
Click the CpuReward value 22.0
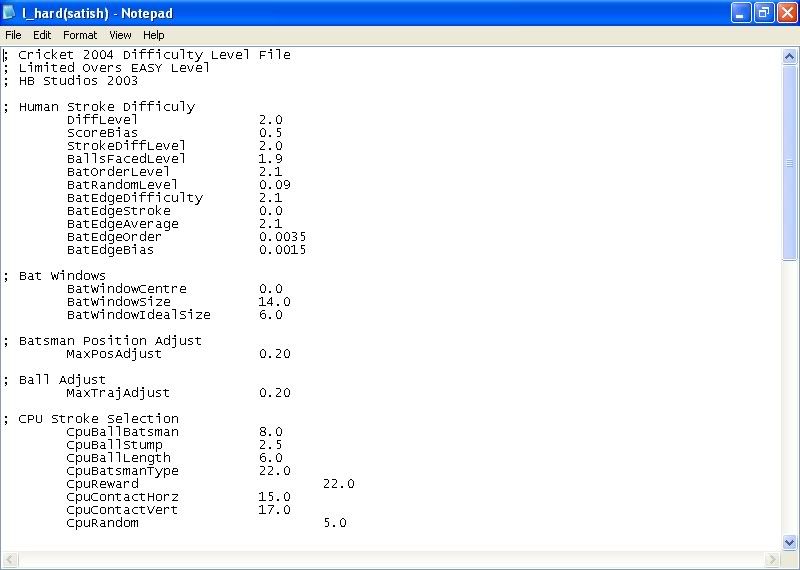coord(339,484)
